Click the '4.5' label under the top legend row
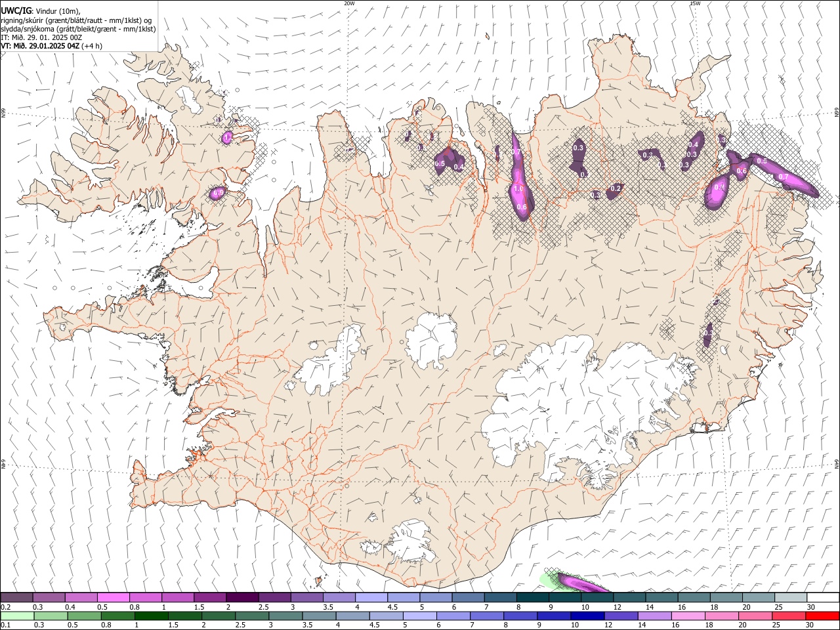 pos(392,607)
